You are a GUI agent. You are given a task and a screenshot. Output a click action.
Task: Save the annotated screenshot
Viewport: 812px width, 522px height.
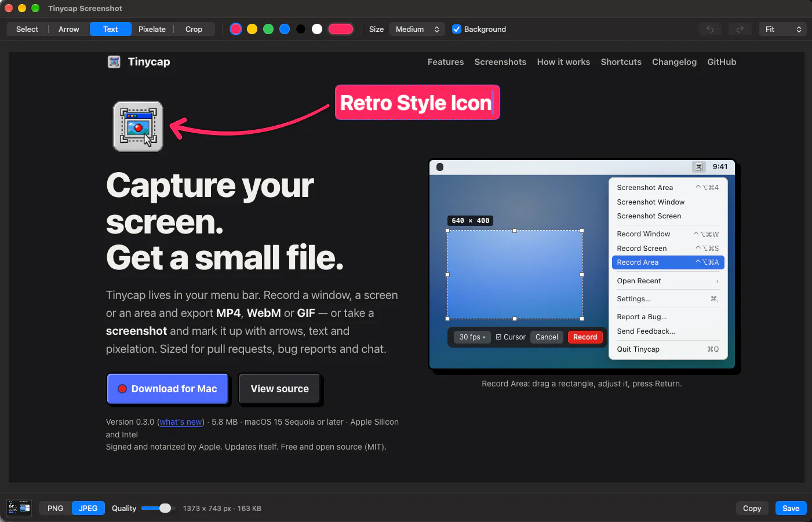(791, 508)
